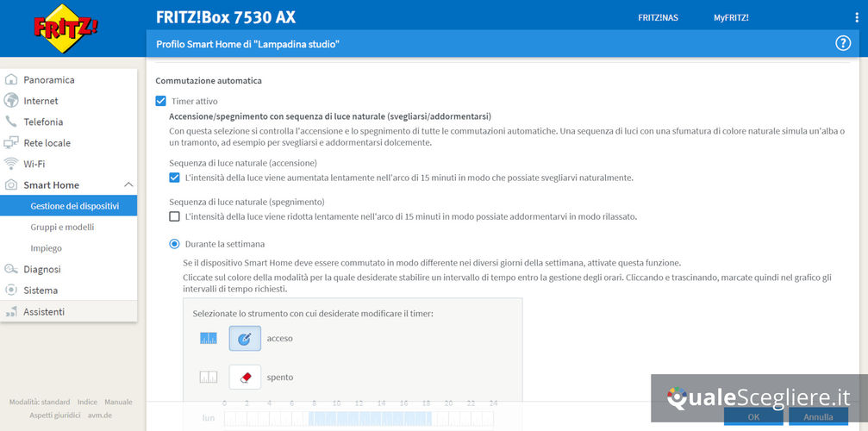Click the Internet globe icon
The height and width of the screenshot is (431, 868).
pos(11,101)
